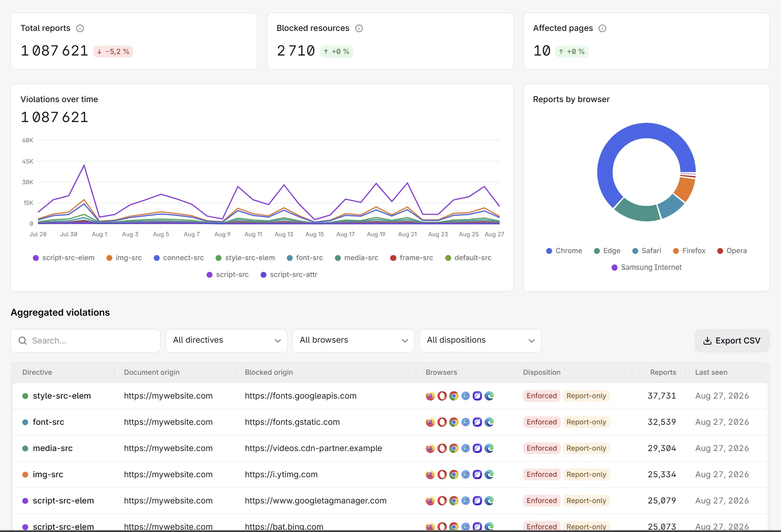Image resolution: width=781 pixels, height=532 pixels.
Task: Click the Opera icon in font-src row
Action: click(442, 422)
